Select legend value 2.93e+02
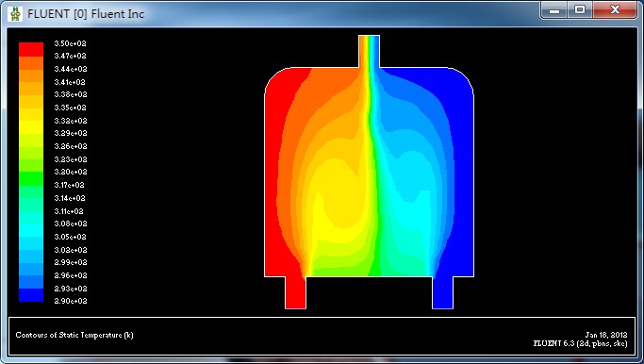This screenshot has height=364, width=644. coord(70,289)
